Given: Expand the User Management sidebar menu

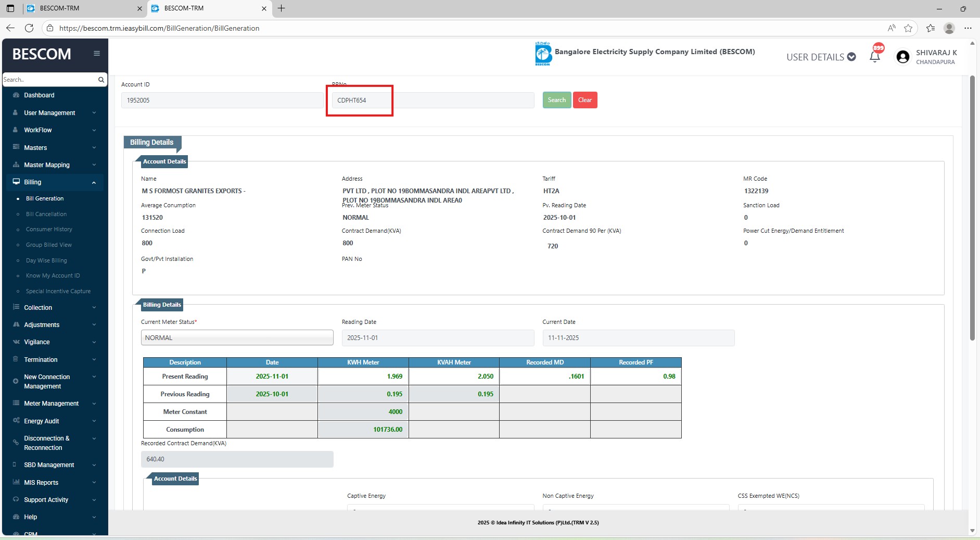Looking at the screenshot, I should [55, 113].
